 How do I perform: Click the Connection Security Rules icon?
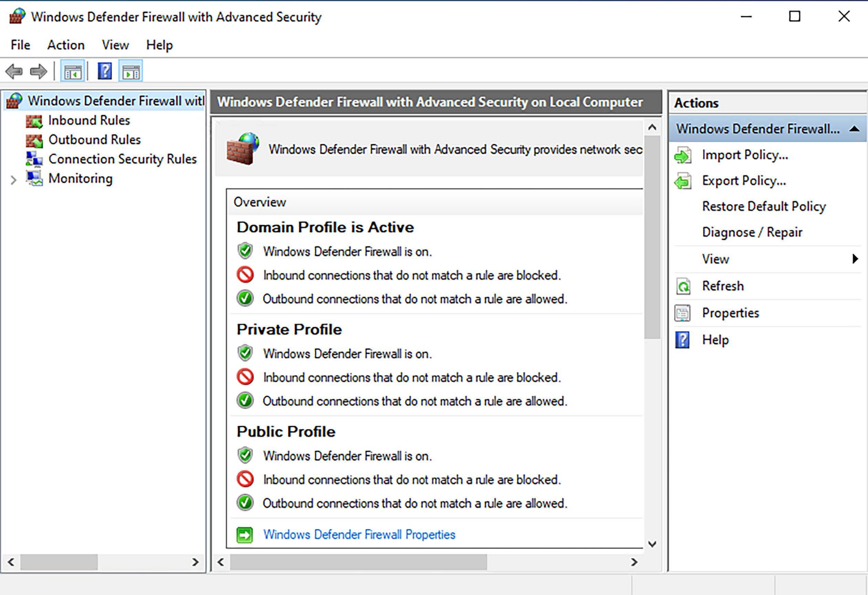click(x=34, y=159)
